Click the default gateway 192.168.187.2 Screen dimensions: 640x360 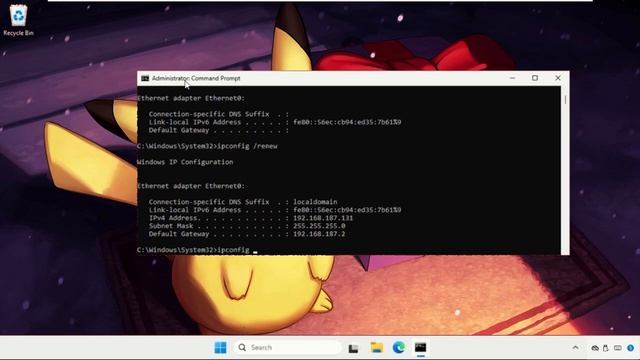[319, 234]
